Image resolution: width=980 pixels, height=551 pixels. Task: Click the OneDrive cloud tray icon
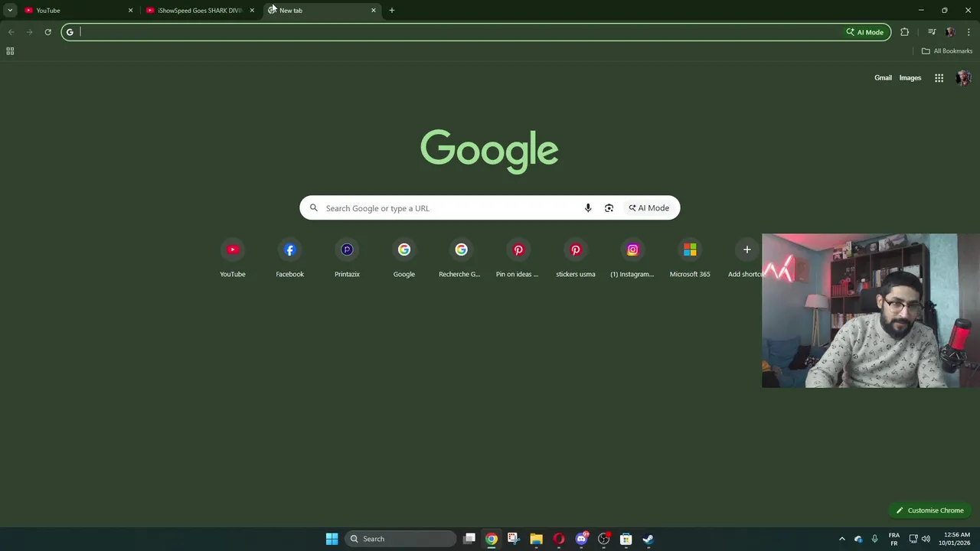[x=858, y=539]
